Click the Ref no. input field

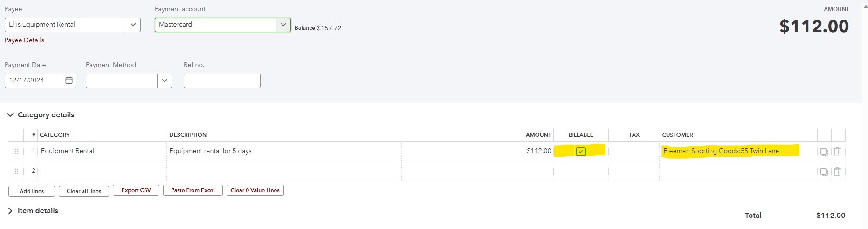(222, 81)
